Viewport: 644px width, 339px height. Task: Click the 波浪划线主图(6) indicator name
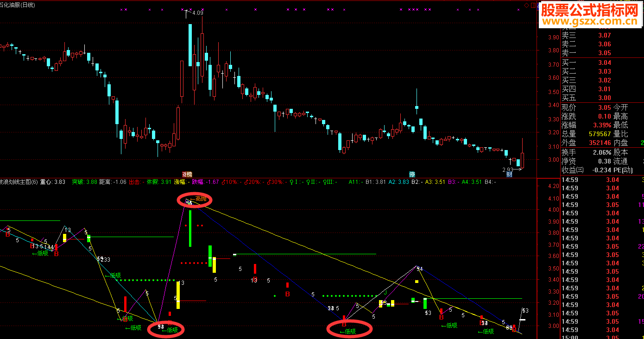pyautogui.click(x=19, y=182)
